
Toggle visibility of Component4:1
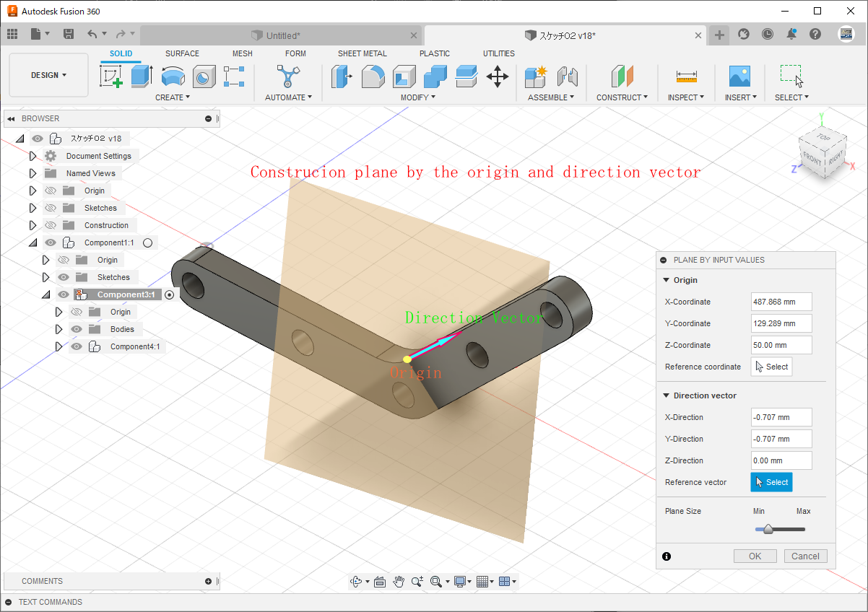point(77,346)
